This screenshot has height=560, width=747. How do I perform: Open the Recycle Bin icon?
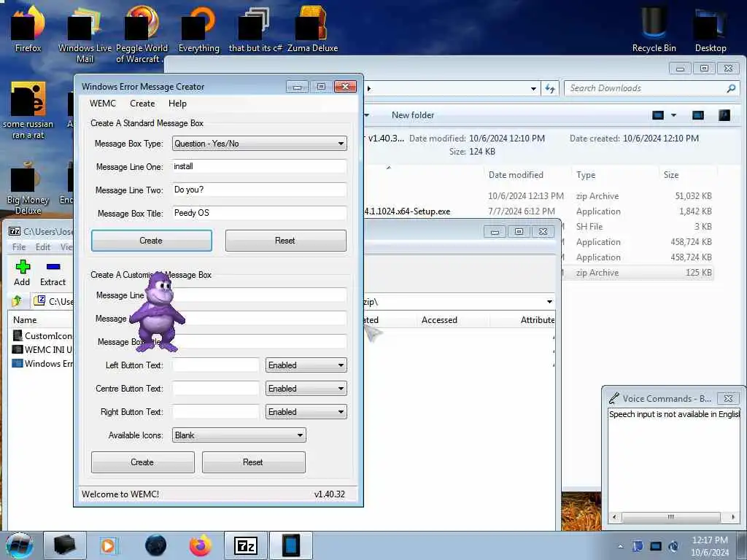click(x=654, y=28)
